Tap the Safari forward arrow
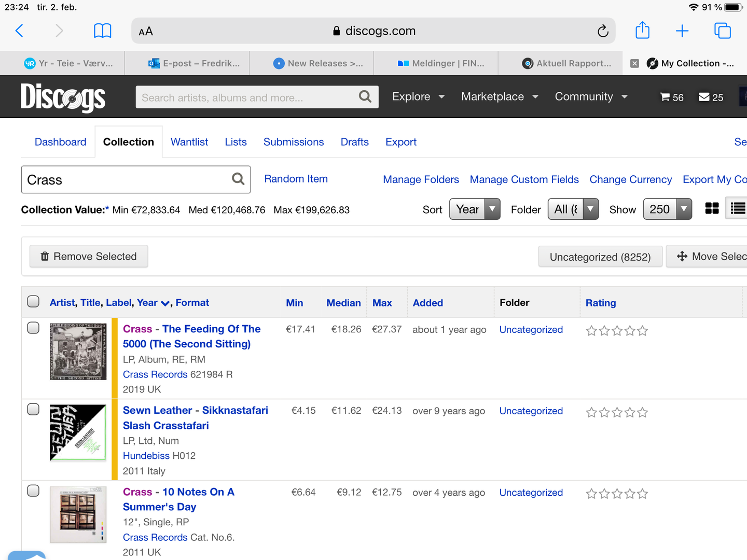This screenshot has width=747, height=560. click(59, 31)
